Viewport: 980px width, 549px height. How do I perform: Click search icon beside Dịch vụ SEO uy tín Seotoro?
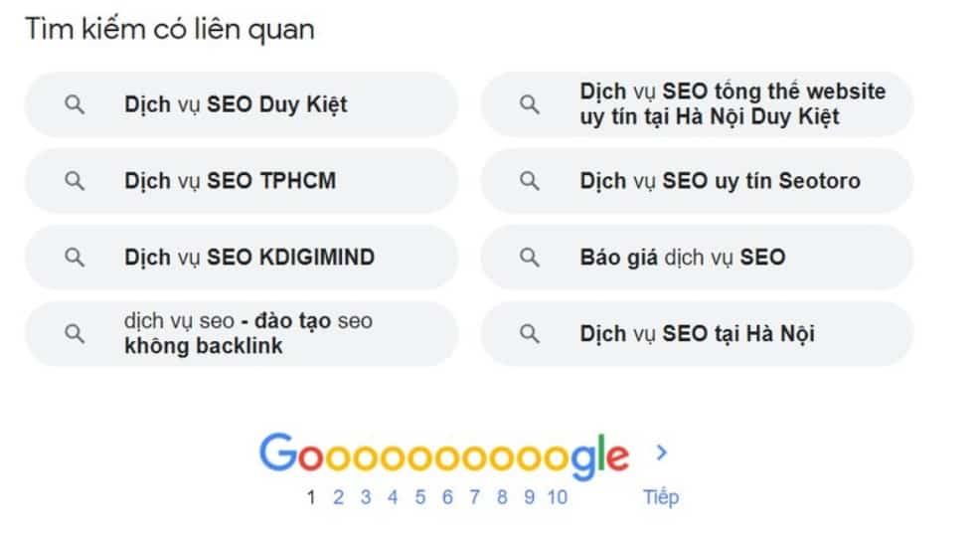coord(531,181)
